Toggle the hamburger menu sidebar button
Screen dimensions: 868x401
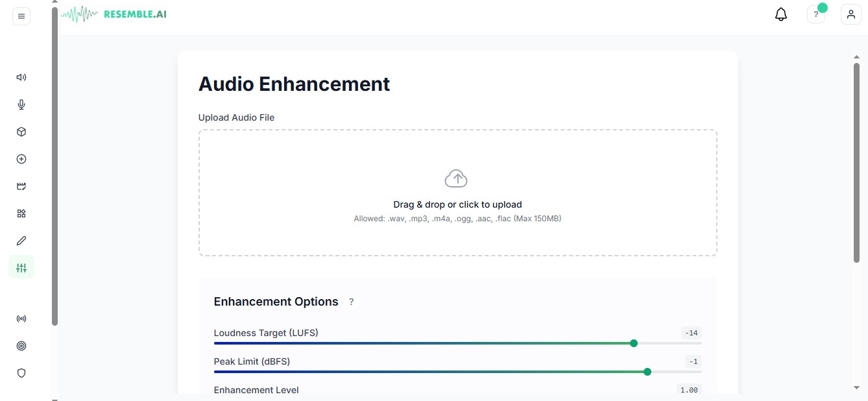[21, 16]
